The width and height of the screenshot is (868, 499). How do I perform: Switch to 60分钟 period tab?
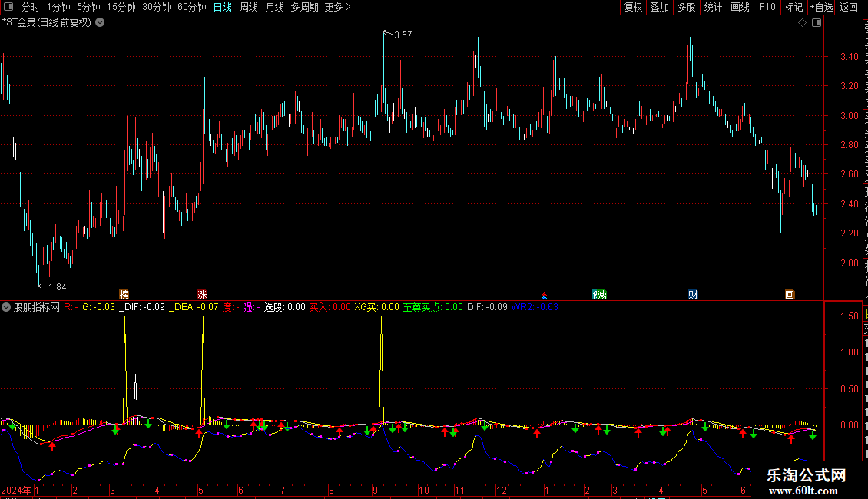[191, 7]
